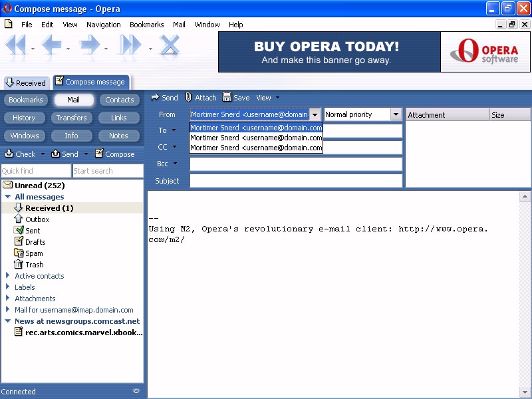
Task: Click the Fast forward double-right arrow icon
Action: tap(130, 45)
